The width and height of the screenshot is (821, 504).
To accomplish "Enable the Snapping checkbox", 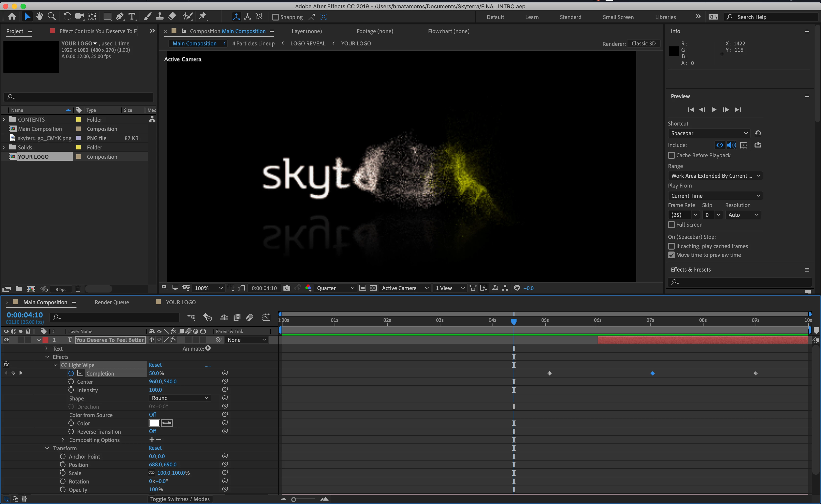I will click(x=275, y=17).
